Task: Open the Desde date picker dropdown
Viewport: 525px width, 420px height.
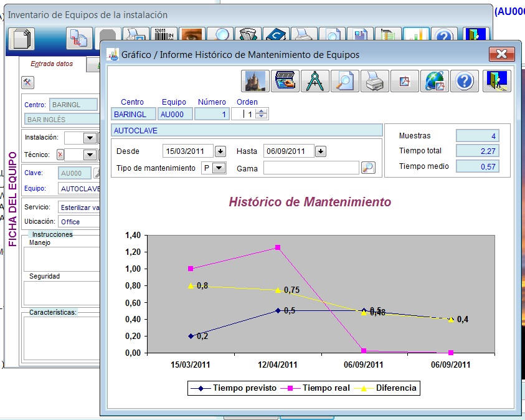Action: tap(220, 151)
